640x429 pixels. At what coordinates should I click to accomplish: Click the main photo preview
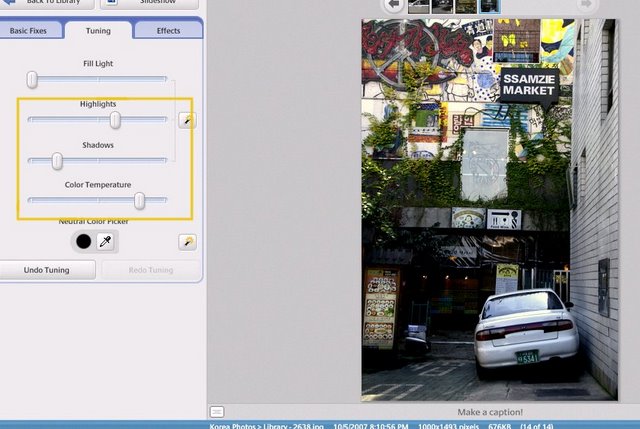pos(490,210)
